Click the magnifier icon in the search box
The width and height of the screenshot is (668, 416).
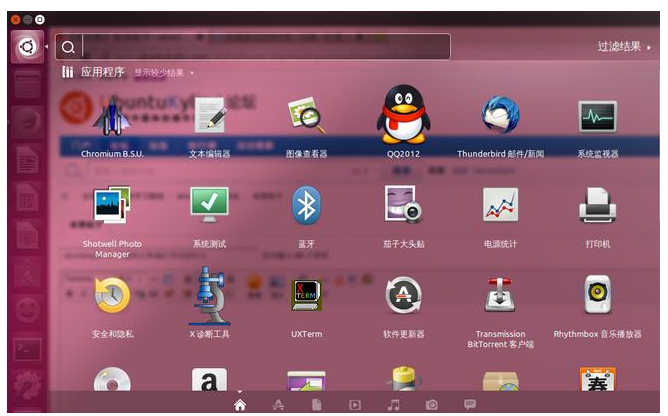click(x=68, y=47)
